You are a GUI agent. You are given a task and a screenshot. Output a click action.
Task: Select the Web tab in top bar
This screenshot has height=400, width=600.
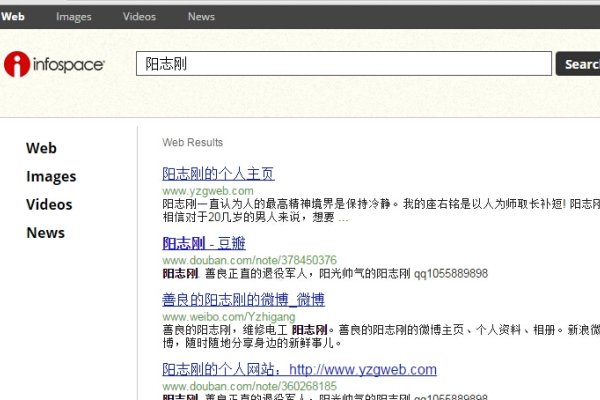click(13, 16)
